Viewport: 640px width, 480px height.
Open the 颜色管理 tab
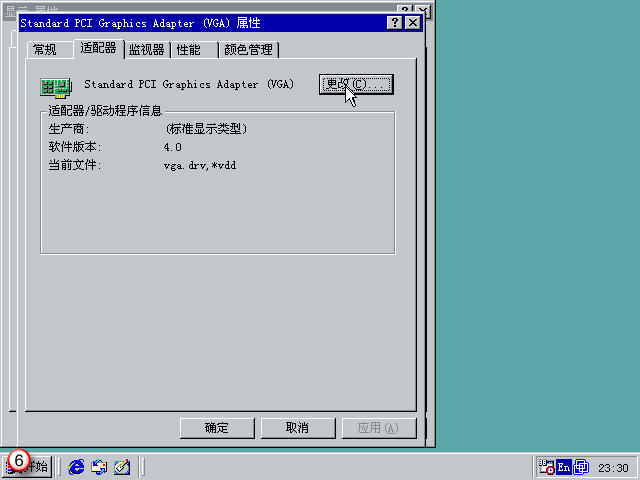[x=249, y=50]
